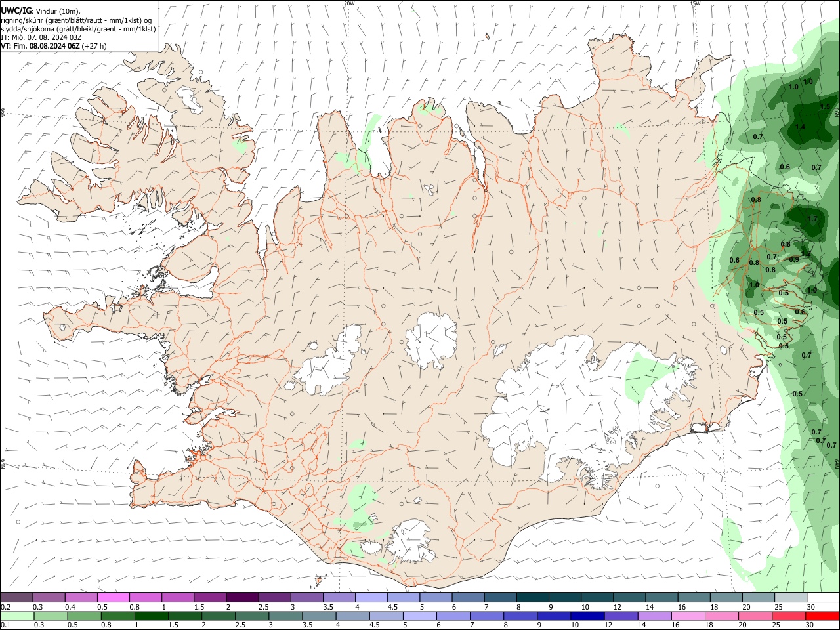Screen dimensions: 840x630
Task: Click the 1.7 precipitation value in dark green area
Action: click(x=812, y=219)
